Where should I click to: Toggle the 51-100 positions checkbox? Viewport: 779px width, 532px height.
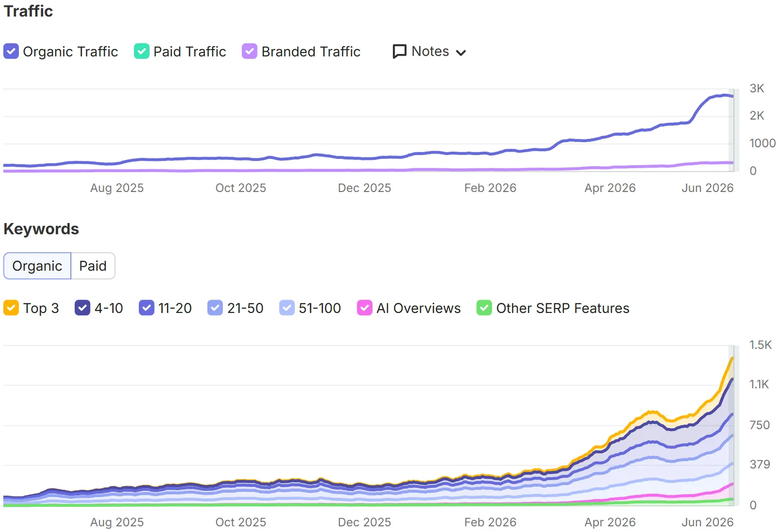287,308
